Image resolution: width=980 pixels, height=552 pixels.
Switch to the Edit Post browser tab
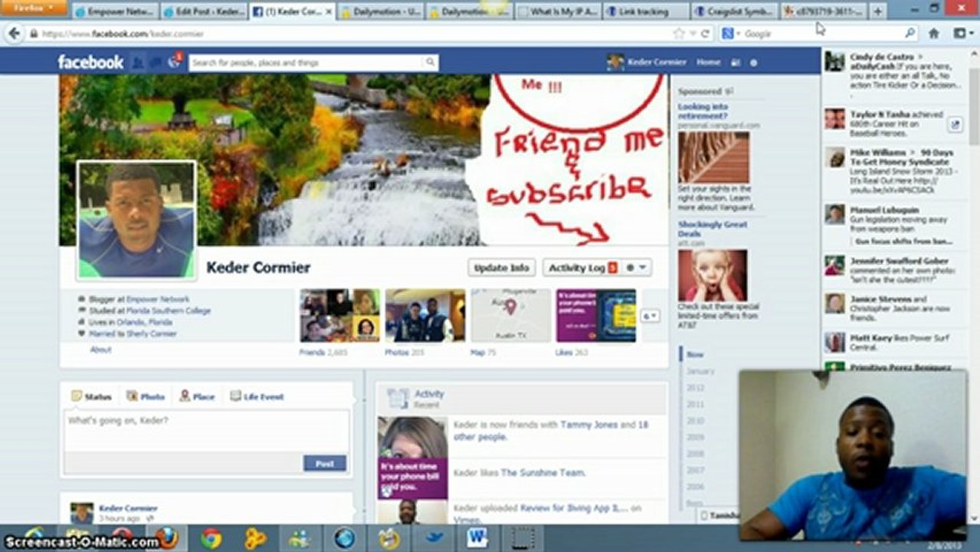(x=205, y=11)
